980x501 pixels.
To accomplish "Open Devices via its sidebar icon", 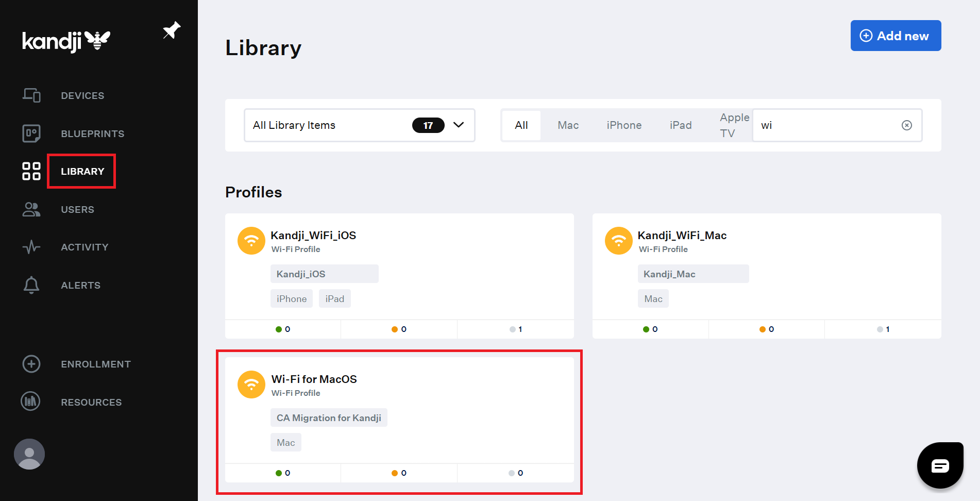I will pyautogui.click(x=31, y=95).
